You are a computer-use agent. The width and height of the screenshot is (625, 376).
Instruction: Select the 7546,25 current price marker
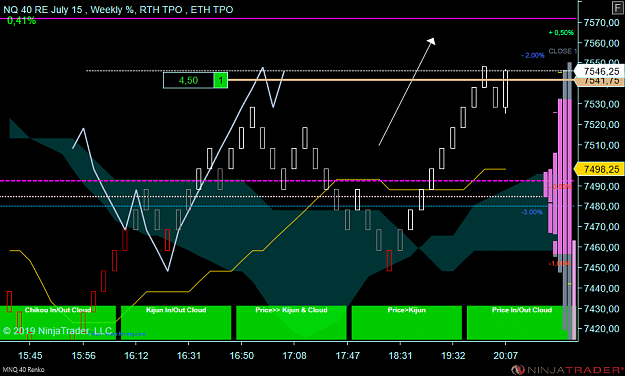tap(599, 71)
